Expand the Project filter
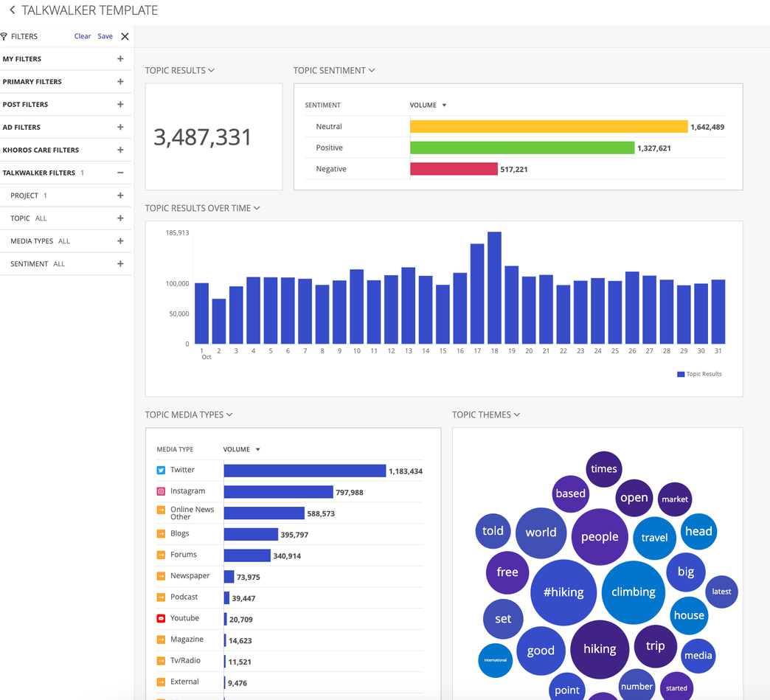Screen dimensions: 770x700 coord(120,195)
